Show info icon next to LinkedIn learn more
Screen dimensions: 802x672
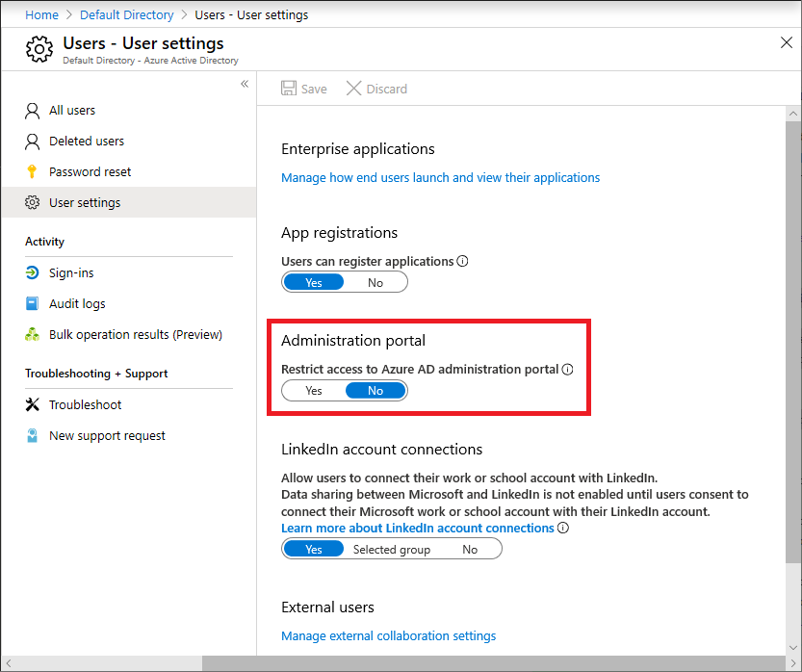(563, 528)
